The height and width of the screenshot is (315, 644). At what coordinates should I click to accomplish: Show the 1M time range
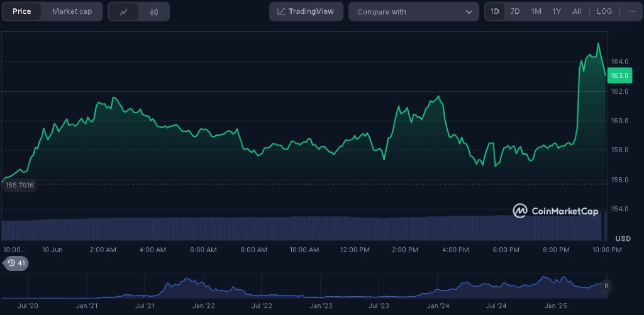pos(536,11)
